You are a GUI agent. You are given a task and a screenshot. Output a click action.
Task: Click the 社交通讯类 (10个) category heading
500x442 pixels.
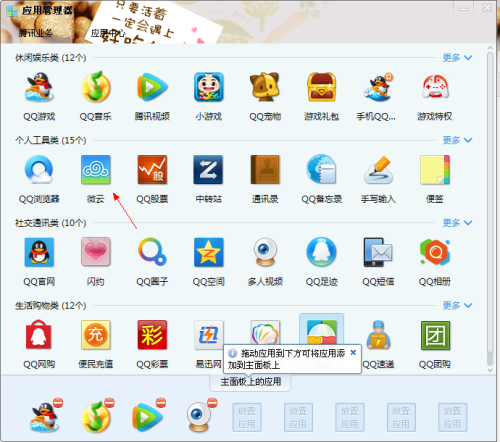[x=50, y=223]
